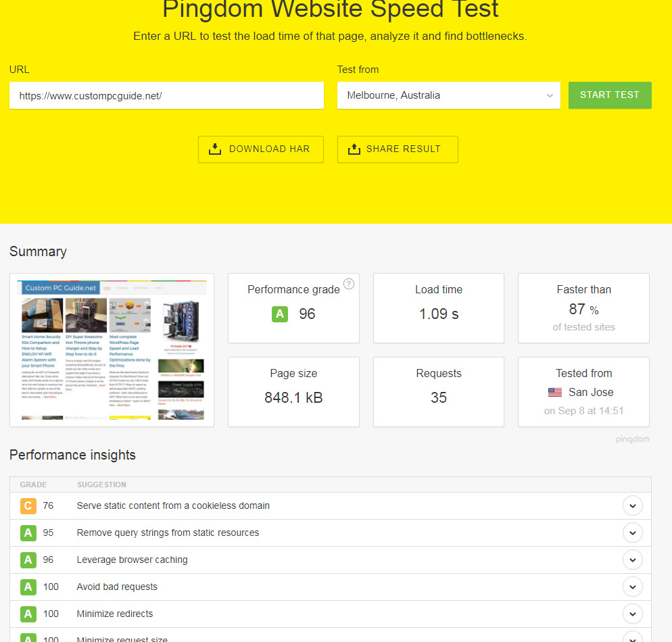
Task: Click the Load time value 1.09 s
Action: 439,314
